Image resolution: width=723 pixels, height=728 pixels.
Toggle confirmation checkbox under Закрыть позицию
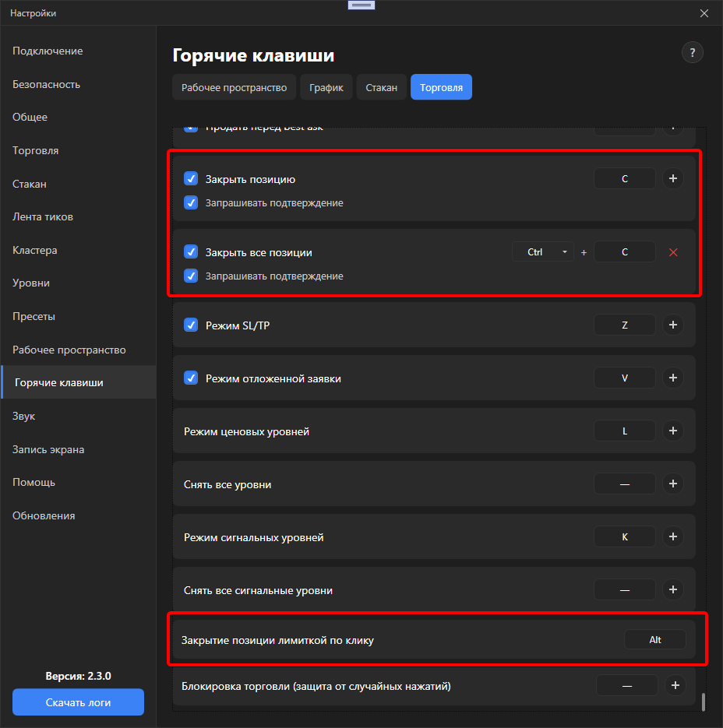(191, 203)
